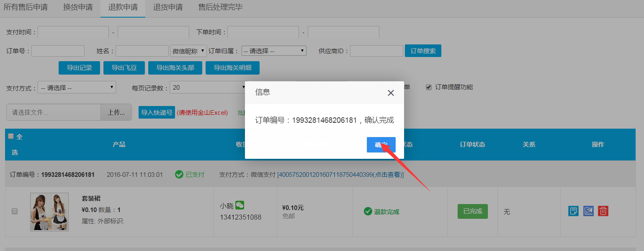This screenshot has height=251, width=644.
Task: Click the paper-plane shipping icon in 操作 column
Action: click(x=588, y=211)
